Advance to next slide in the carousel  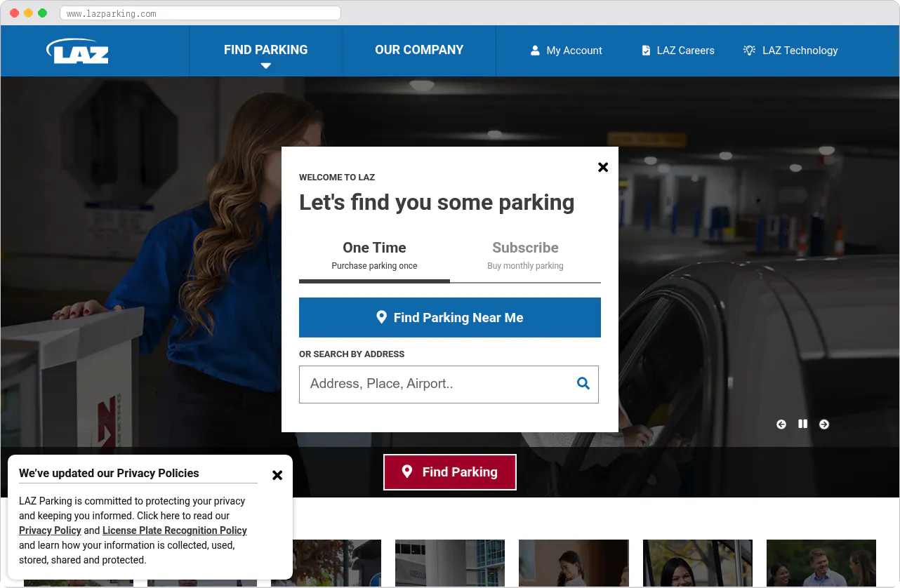point(824,425)
